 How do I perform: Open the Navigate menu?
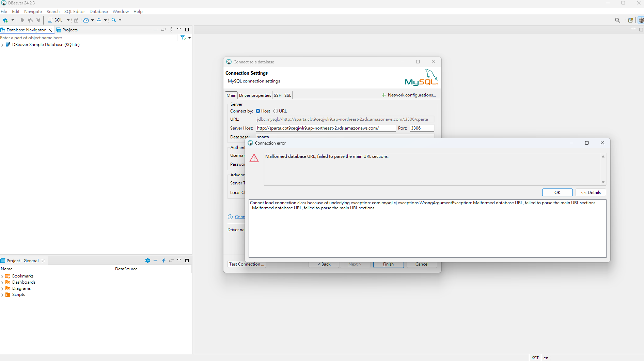pyautogui.click(x=33, y=12)
